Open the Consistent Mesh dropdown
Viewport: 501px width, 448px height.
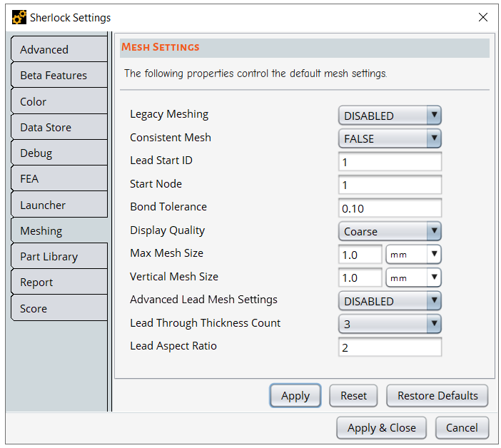point(390,138)
